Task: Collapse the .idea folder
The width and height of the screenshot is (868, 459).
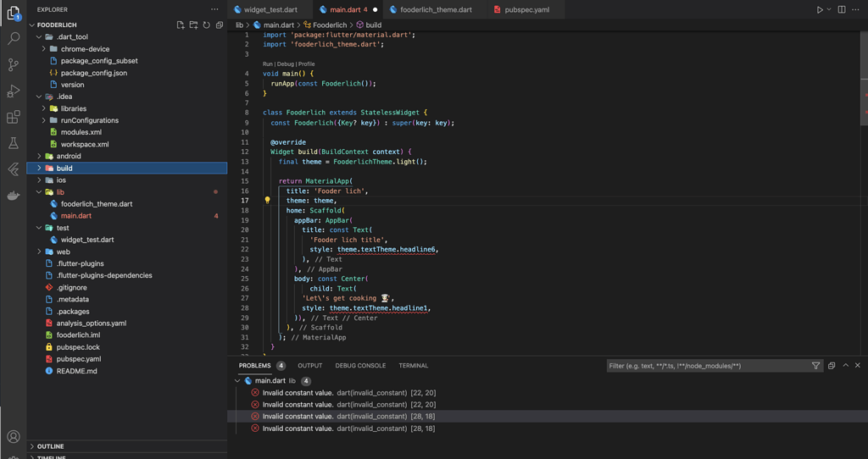Action: (x=39, y=97)
